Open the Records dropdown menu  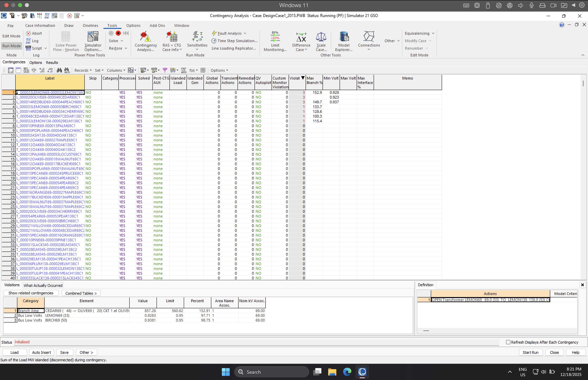click(x=83, y=70)
